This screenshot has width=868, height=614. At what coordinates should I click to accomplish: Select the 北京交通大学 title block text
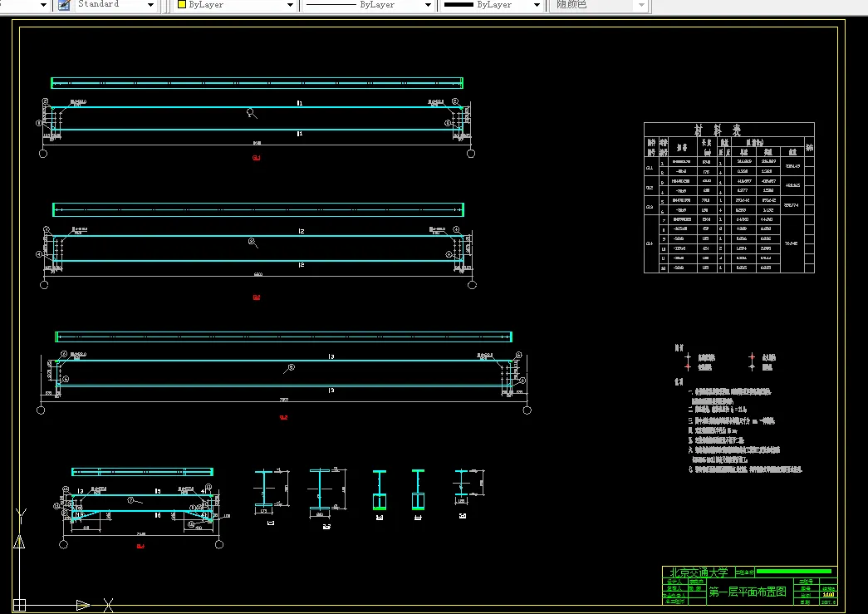click(699, 572)
